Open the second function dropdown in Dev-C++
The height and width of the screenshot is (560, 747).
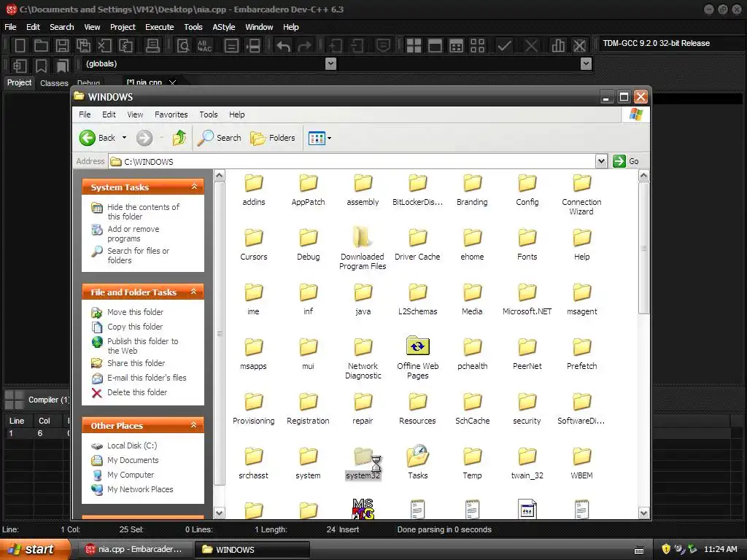(587, 64)
